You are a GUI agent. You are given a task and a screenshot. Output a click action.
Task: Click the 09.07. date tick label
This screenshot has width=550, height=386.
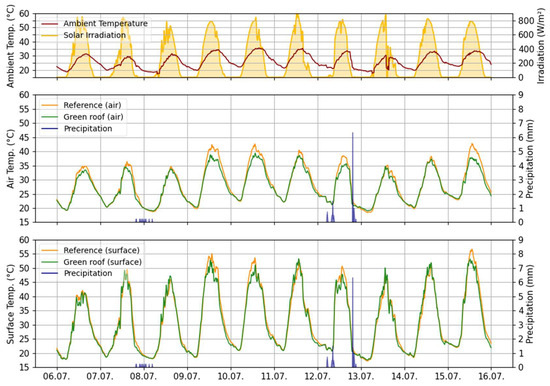coord(187,378)
